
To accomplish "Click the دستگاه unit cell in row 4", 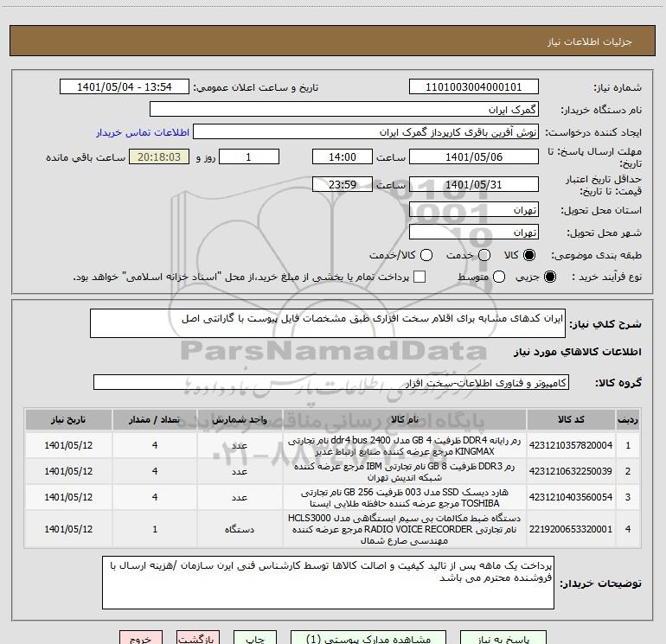I will (x=240, y=529).
